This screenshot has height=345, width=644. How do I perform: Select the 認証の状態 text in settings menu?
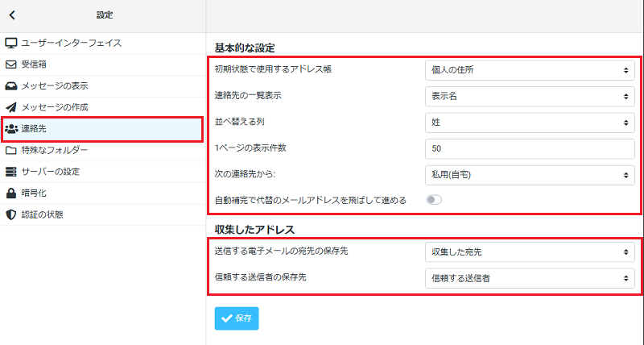pos(43,214)
